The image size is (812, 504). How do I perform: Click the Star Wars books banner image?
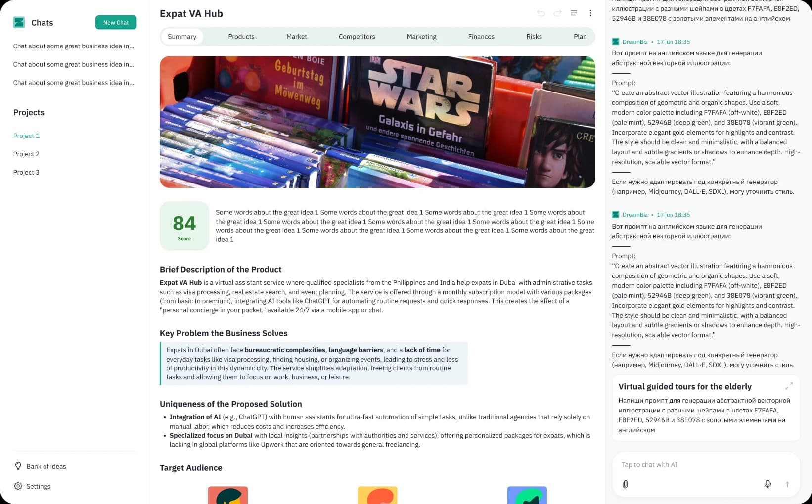pos(377,122)
